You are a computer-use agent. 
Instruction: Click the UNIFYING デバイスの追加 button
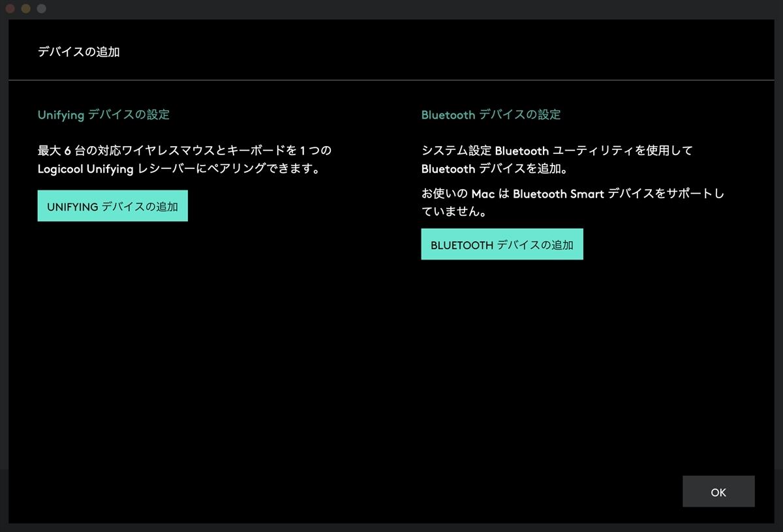(112, 206)
